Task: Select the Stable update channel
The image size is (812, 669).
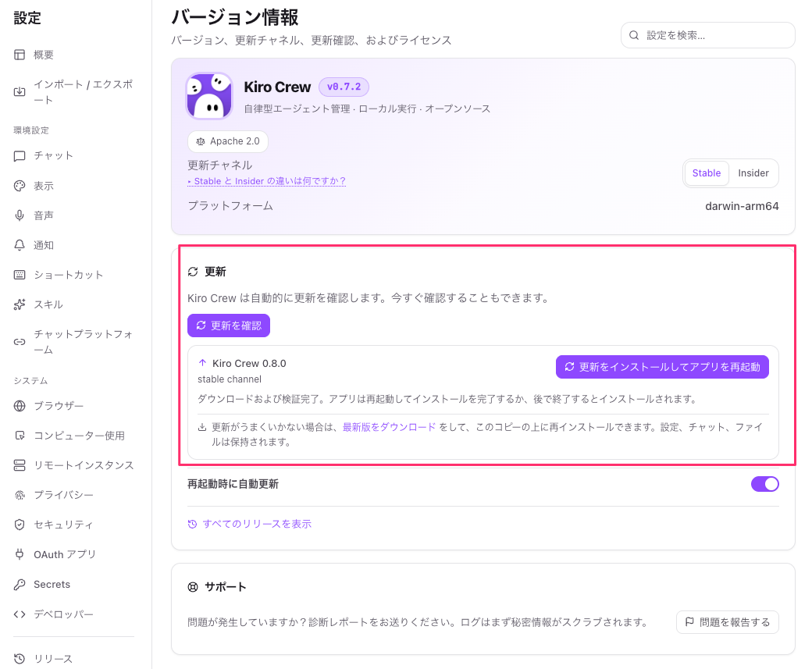Action: [707, 173]
